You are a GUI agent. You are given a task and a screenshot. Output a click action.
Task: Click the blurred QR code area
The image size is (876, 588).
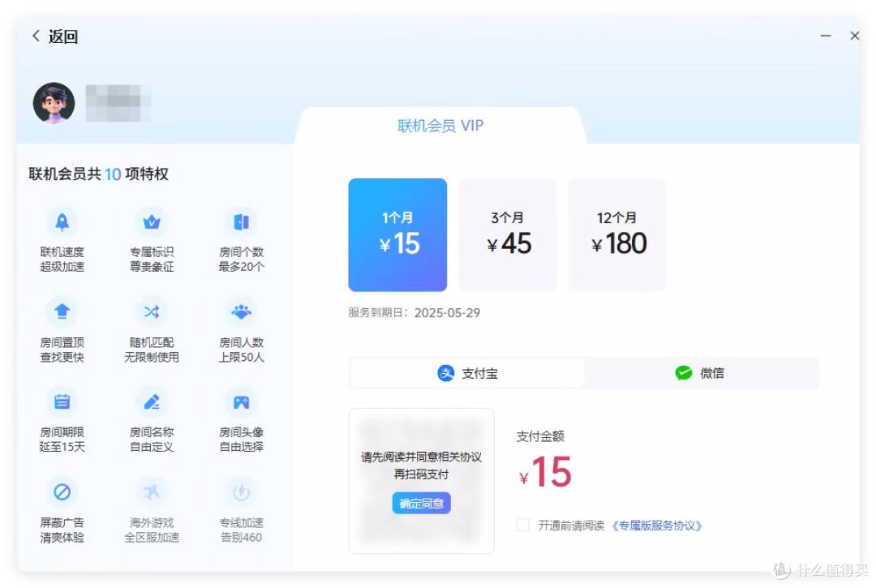pos(421,481)
